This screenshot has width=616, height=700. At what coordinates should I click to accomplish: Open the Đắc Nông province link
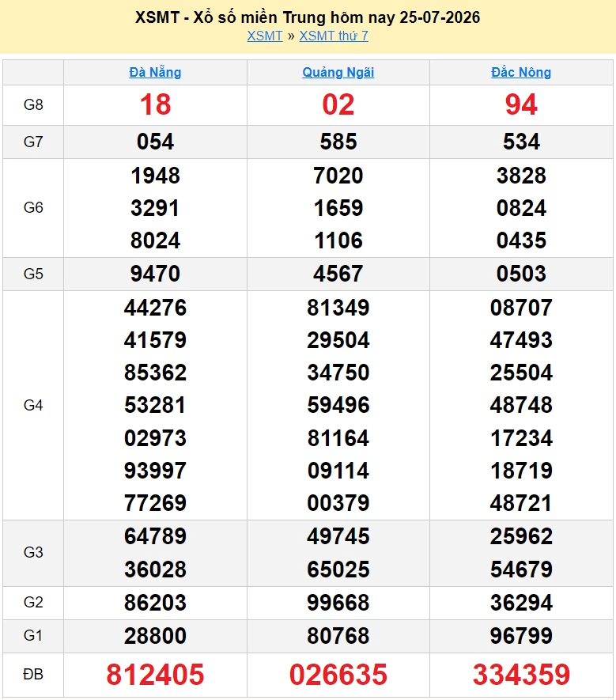click(x=521, y=72)
